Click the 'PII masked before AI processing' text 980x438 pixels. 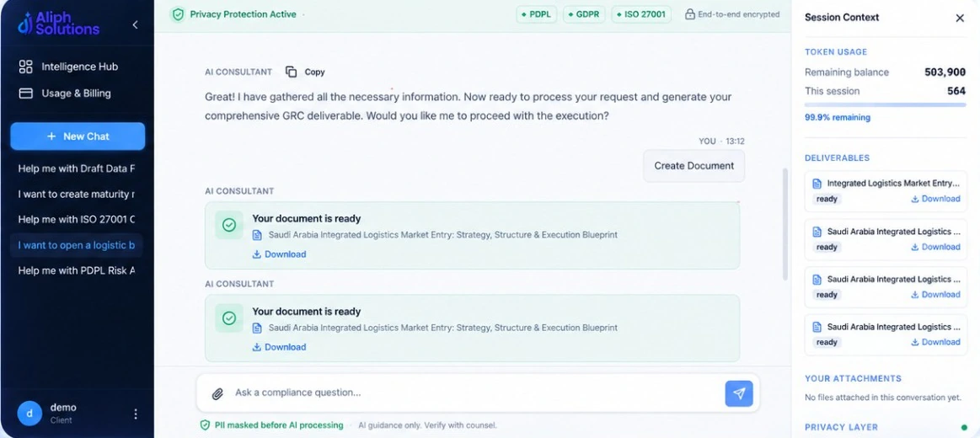point(279,425)
